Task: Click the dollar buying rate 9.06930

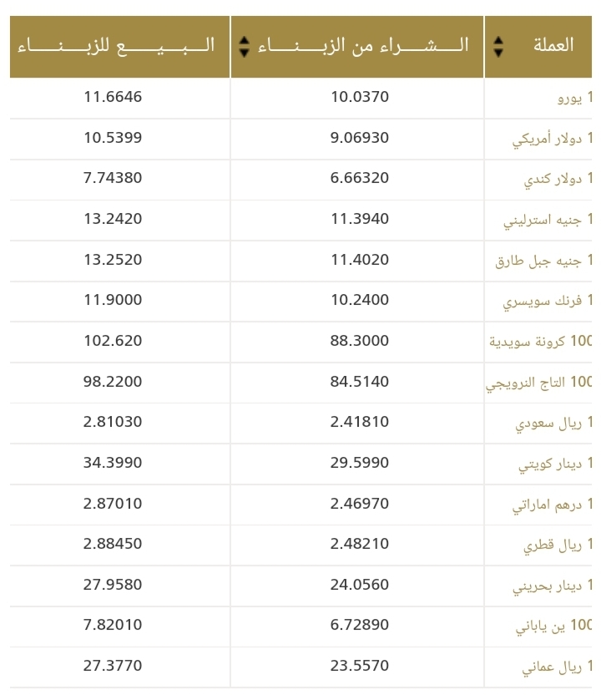Action: click(359, 138)
